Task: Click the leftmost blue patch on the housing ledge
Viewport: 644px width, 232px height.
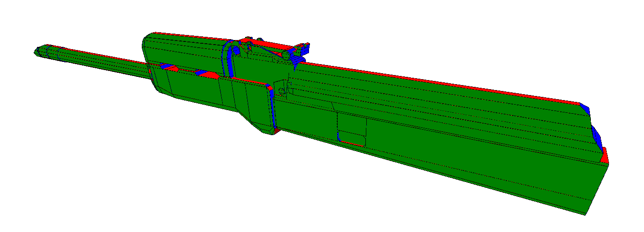Action: pyautogui.click(x=167, y=67)
